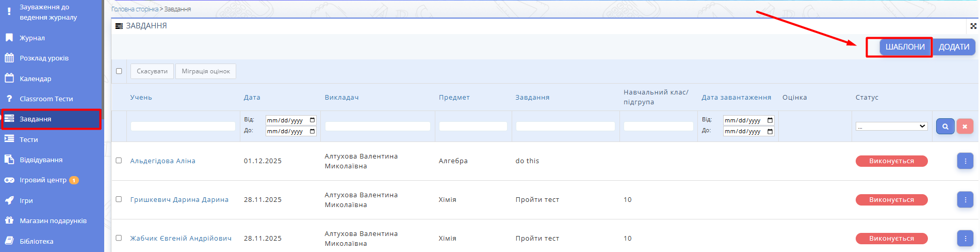
Task: Go to Магазин подарунків
Action: point(53,221)
